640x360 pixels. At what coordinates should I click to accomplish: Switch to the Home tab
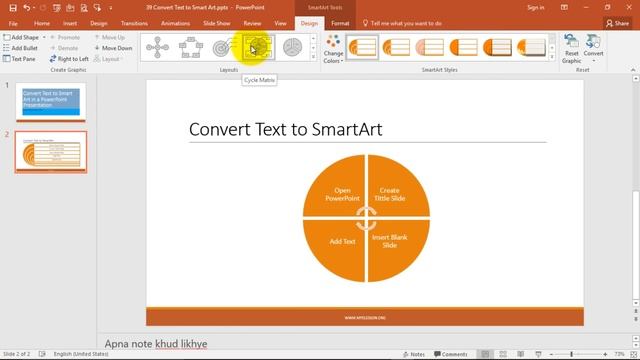click(42, 24)
